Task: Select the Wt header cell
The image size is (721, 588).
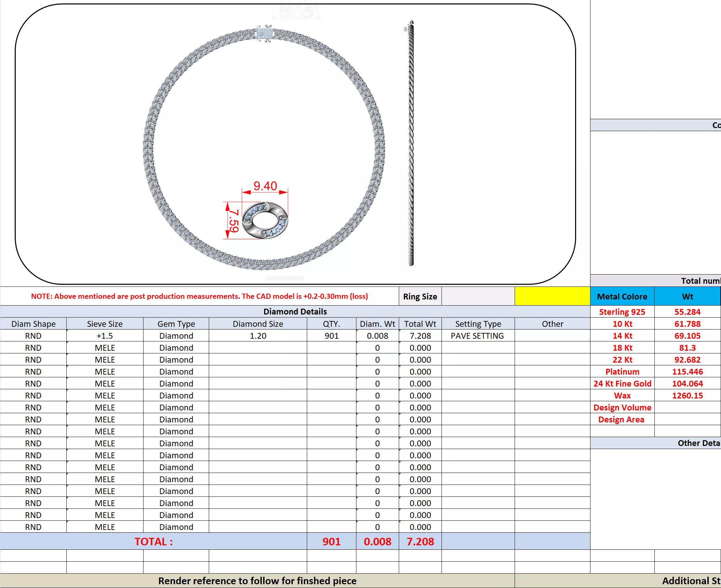Action: tap(688, 296)
